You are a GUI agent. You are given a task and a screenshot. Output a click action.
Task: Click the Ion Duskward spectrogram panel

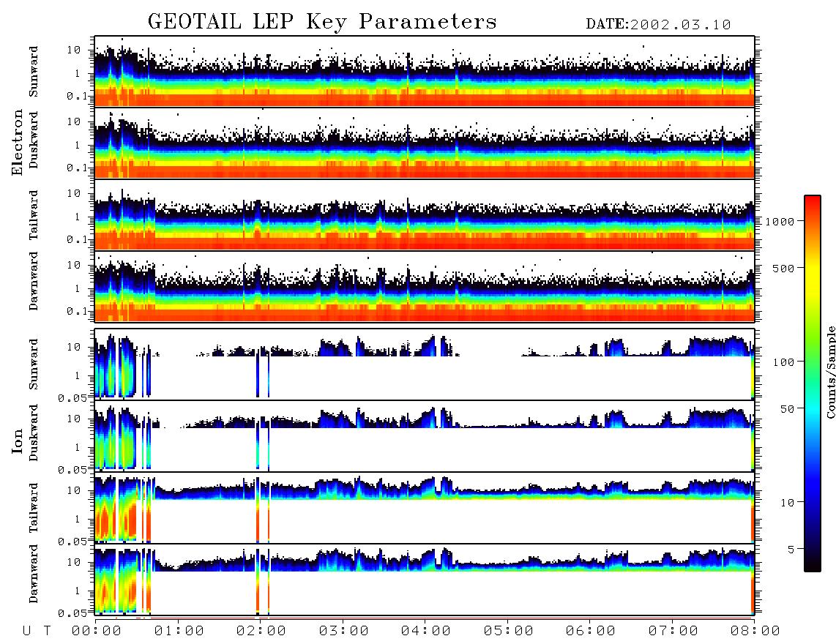click(425, 435)
